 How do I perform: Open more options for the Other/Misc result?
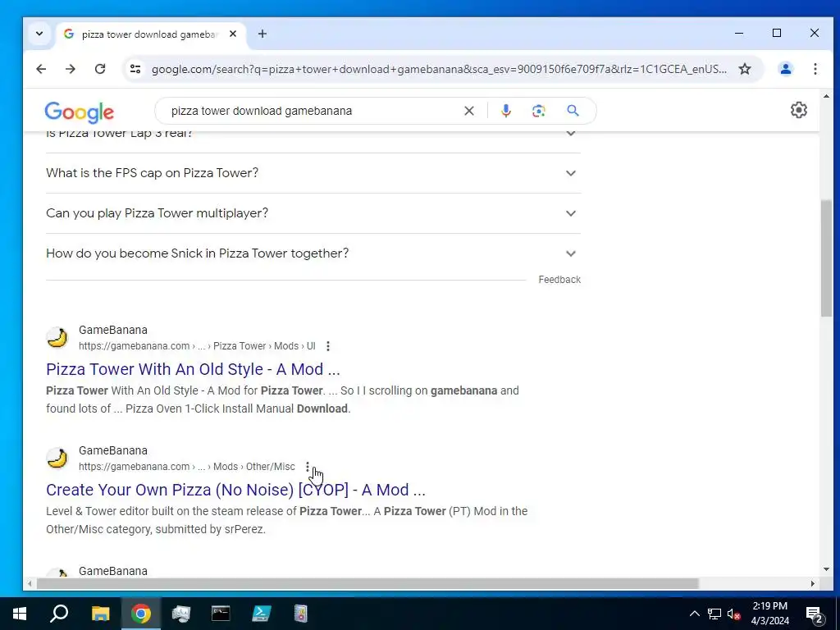pos(308,467)
